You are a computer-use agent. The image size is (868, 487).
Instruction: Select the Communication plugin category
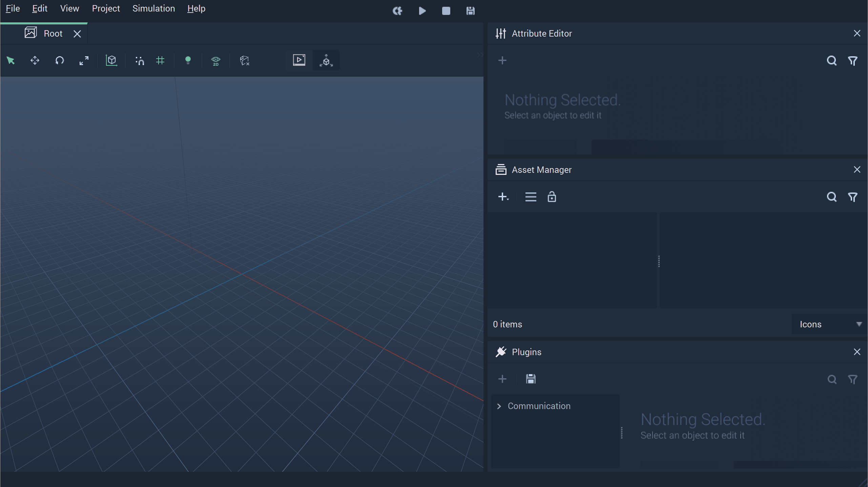point(539,406)
